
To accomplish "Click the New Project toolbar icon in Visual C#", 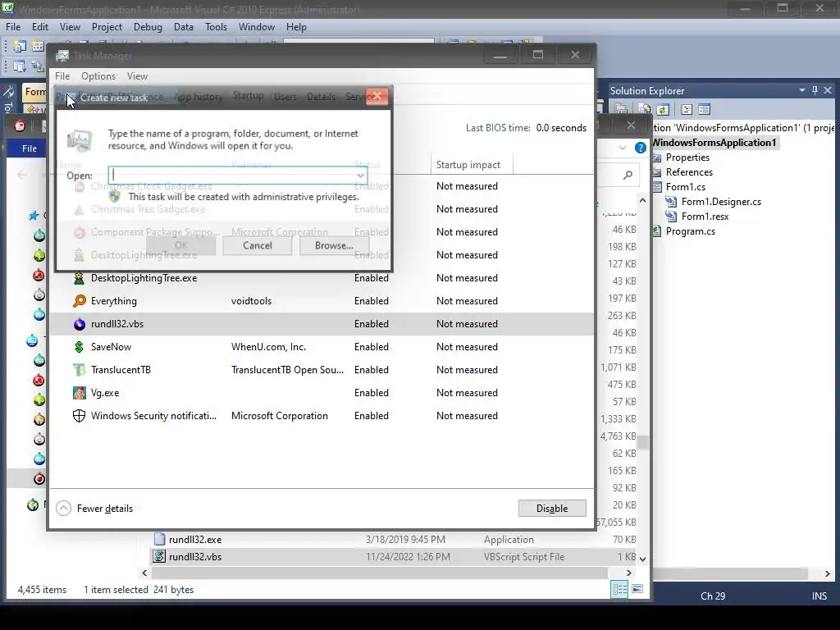I will pyautogui.click(x=20, y=46).
